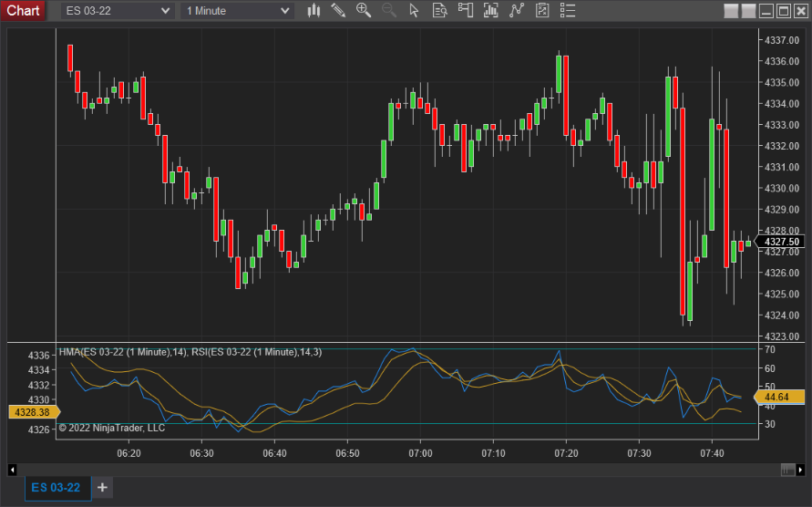Click the horizontal scrollbar thumb handle
Screen dimensions: 812x507
coord(787,470)
